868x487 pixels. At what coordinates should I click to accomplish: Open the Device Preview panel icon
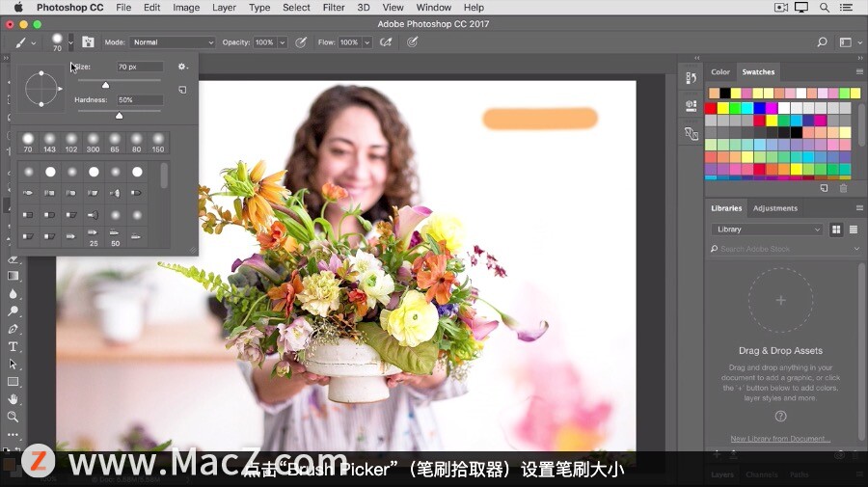[691, 133]
